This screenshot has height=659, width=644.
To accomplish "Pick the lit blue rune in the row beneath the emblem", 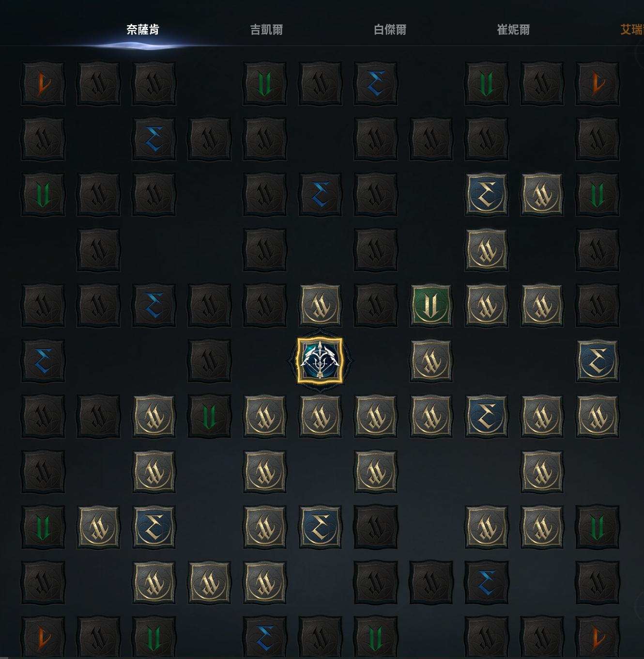I will coord(487,416).
